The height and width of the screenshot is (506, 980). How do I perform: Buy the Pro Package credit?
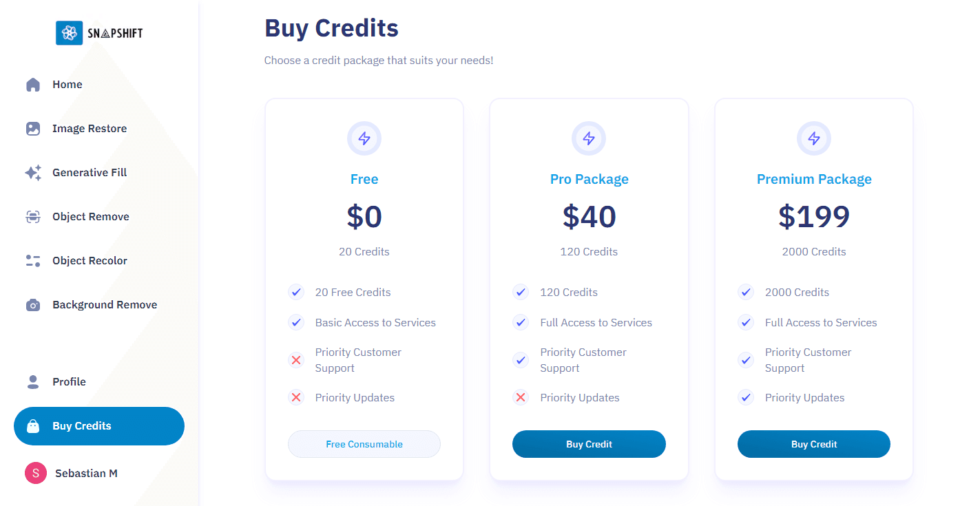tap(589, 444)
